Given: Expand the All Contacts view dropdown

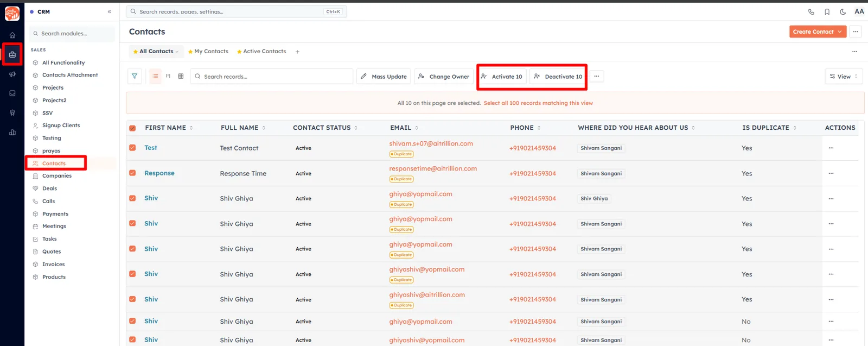Looking at the screenshot, I should tap(177, 52).
